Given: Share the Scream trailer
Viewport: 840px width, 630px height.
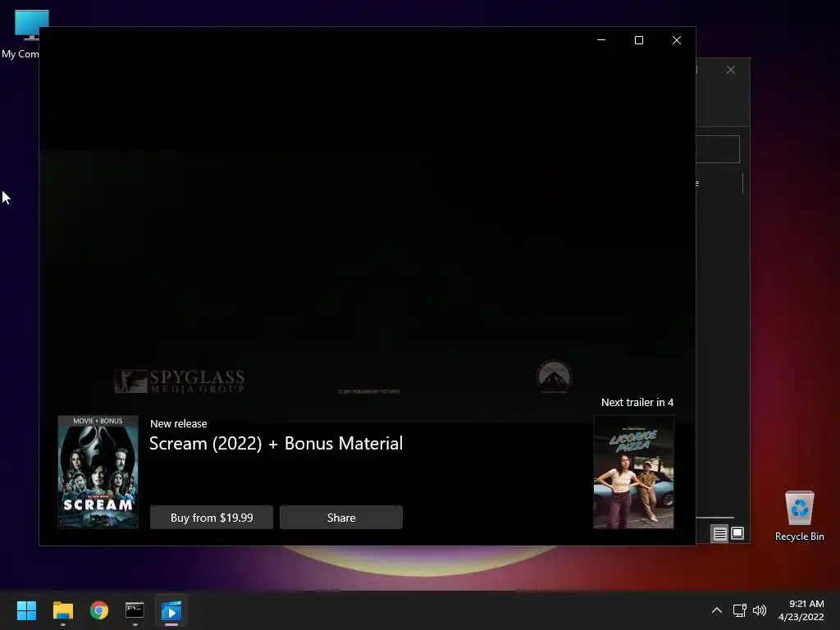Looking at the screenshot, I should coord(340,517).
